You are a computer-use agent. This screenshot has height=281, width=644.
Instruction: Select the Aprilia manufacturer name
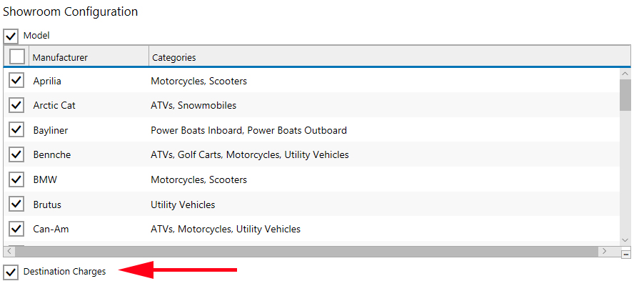tap(47, 81)
